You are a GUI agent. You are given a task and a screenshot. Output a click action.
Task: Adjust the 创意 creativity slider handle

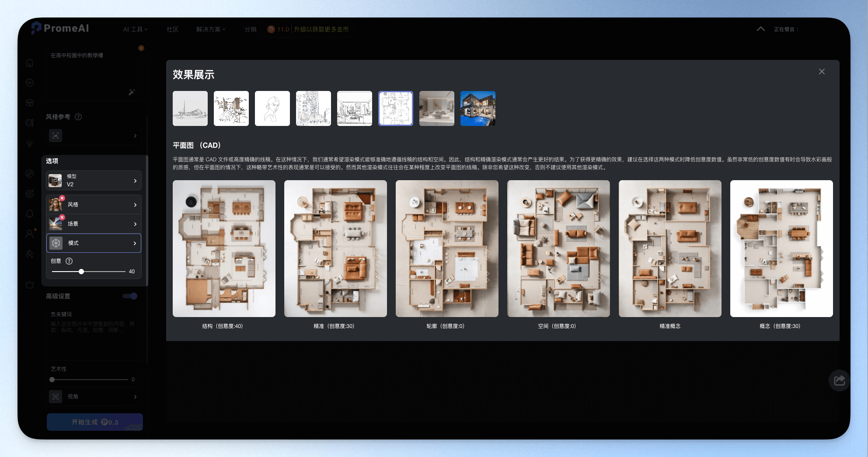[x=81, y=272]
